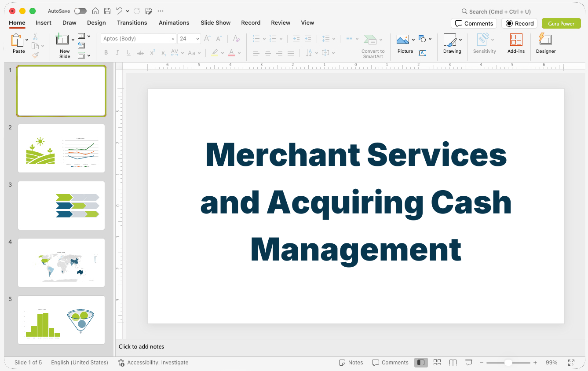This screenshot has width=588, height=371.
Task: Expand bullets list dropdown arrow
Action: point(264,39)
